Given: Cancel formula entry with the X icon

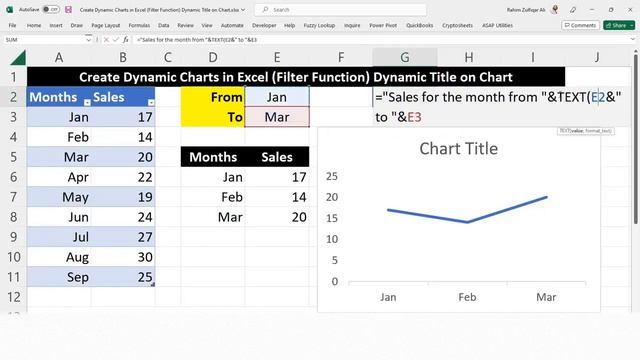Looking at the screenshot, I should [106, 40].
